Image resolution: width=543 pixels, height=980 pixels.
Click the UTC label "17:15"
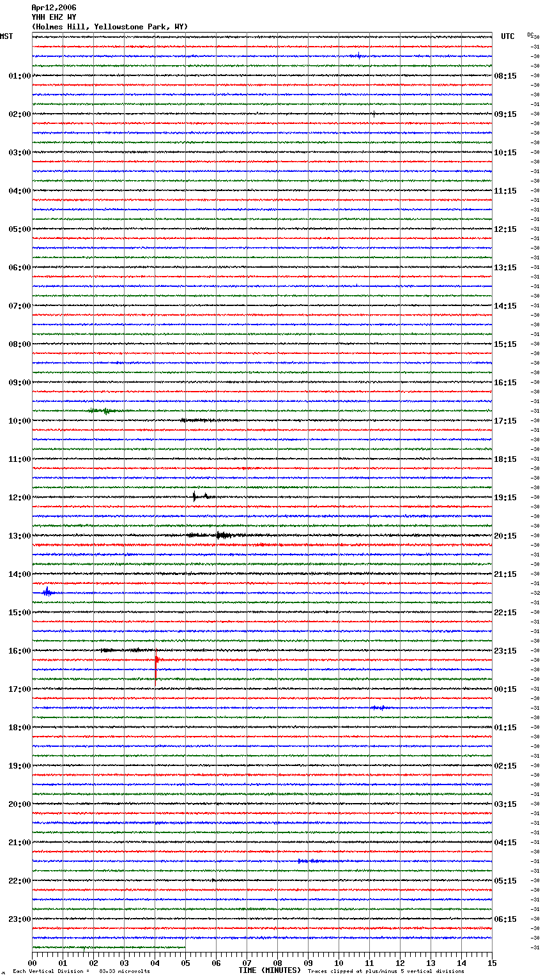[x=505, y=421]
